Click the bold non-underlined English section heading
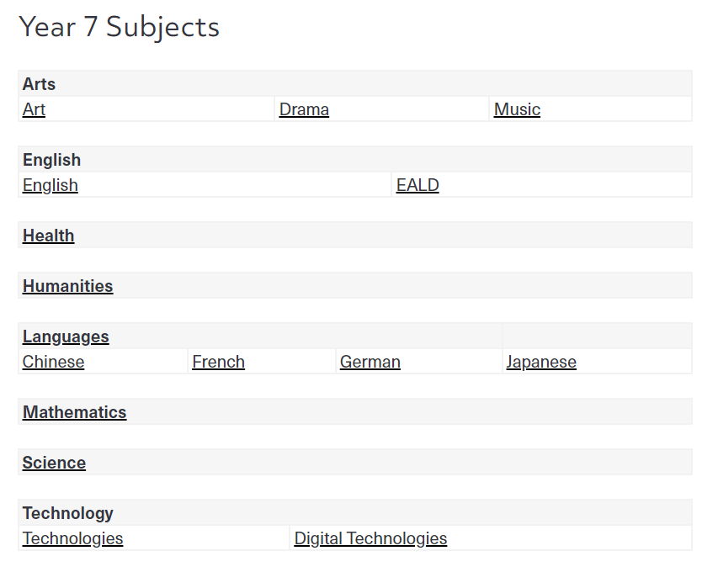 (x=51, y=160)
